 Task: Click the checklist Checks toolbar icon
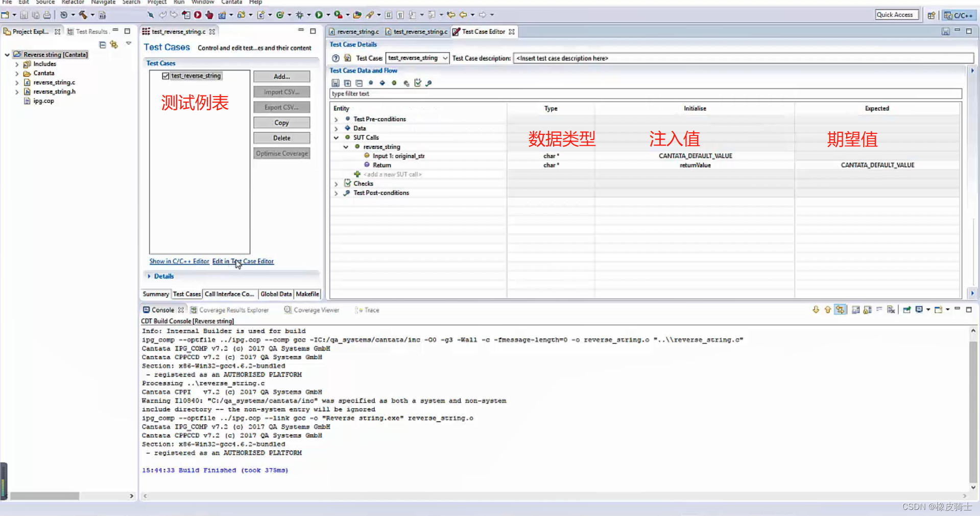418,83
